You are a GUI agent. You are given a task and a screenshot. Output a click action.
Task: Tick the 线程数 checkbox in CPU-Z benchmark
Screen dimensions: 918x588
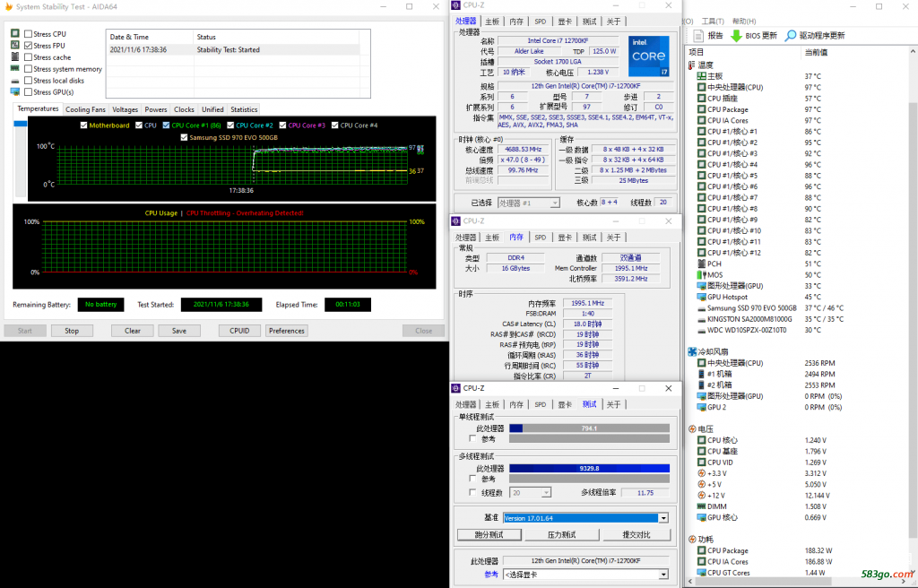(472, 492)
